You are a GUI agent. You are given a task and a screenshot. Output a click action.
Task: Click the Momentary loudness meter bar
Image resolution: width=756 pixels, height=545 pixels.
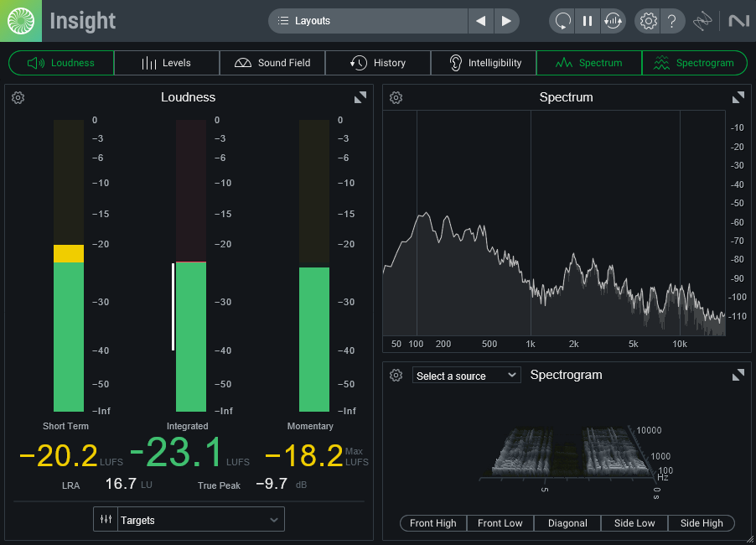(314, 266)
